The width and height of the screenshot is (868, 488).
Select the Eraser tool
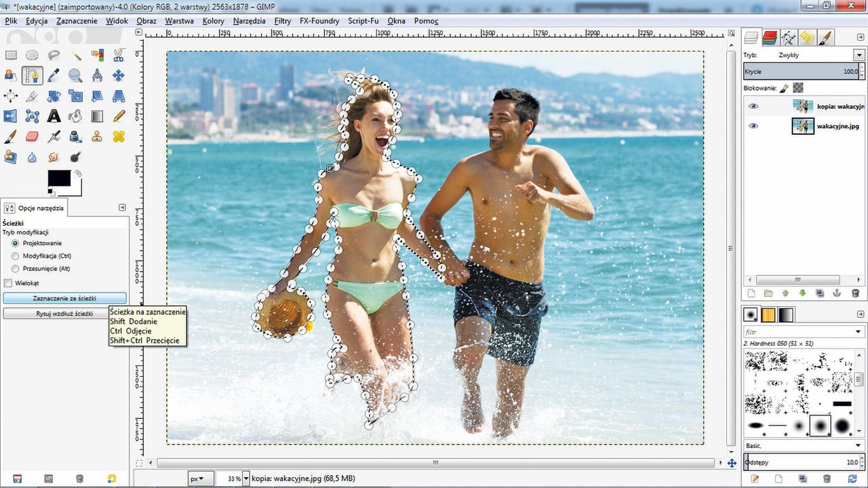32,136
